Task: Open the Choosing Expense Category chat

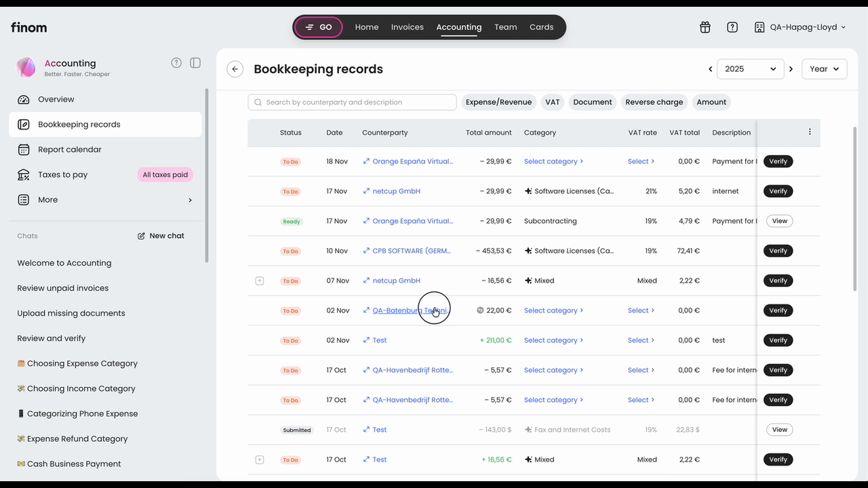Action: 77,363
